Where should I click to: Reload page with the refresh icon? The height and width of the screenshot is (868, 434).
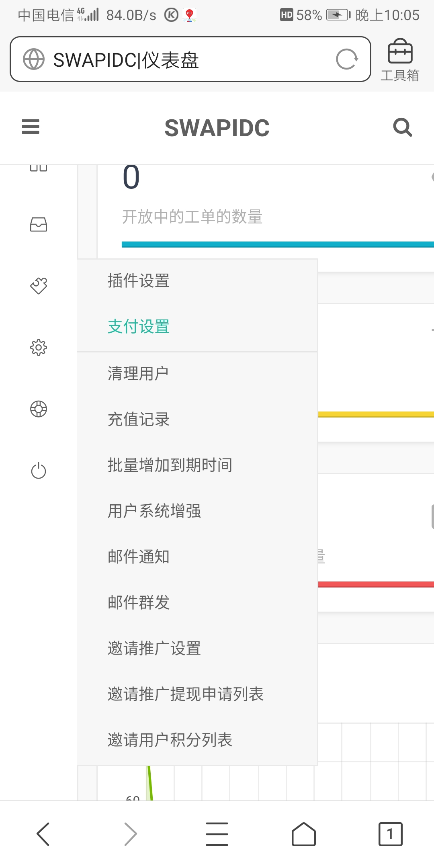(346, 59)
